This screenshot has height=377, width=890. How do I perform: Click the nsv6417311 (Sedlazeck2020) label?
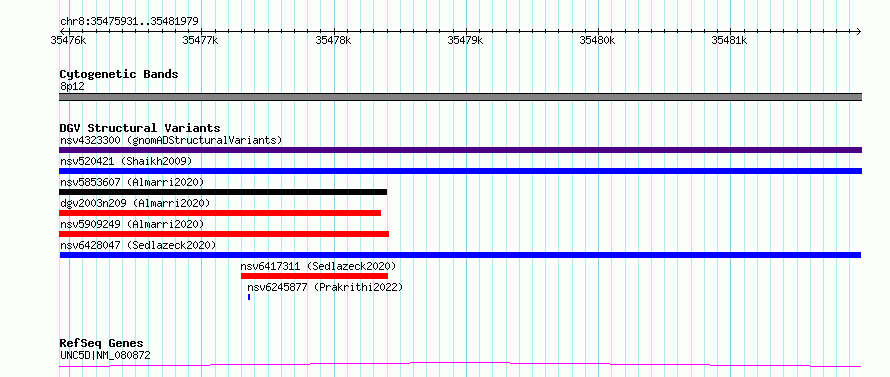318,266
